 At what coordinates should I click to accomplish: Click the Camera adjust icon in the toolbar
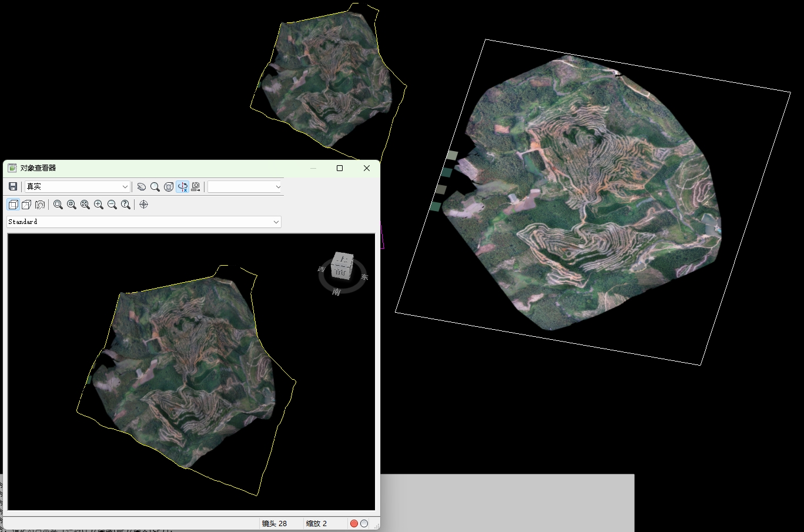(196, 186)
